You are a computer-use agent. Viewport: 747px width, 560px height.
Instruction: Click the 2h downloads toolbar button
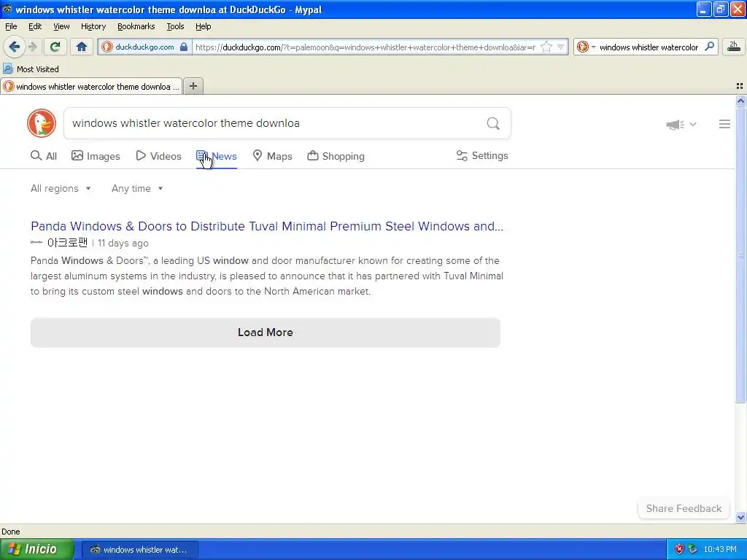click(734, 47)
